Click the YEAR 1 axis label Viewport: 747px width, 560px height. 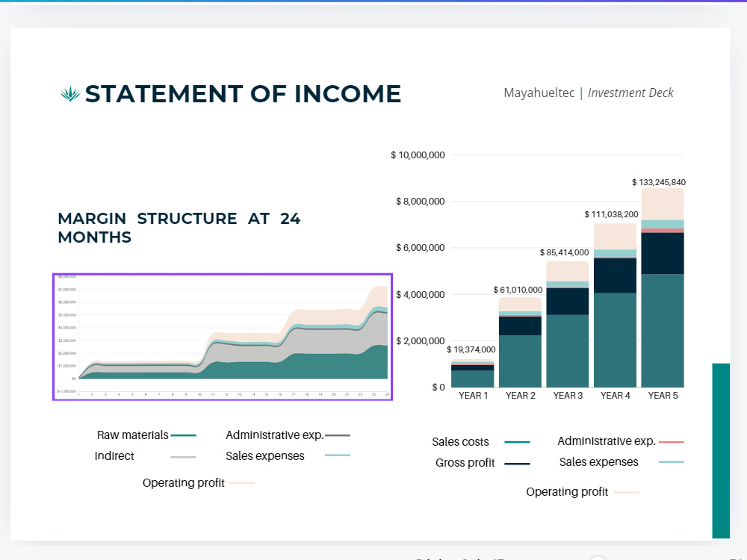473,395
